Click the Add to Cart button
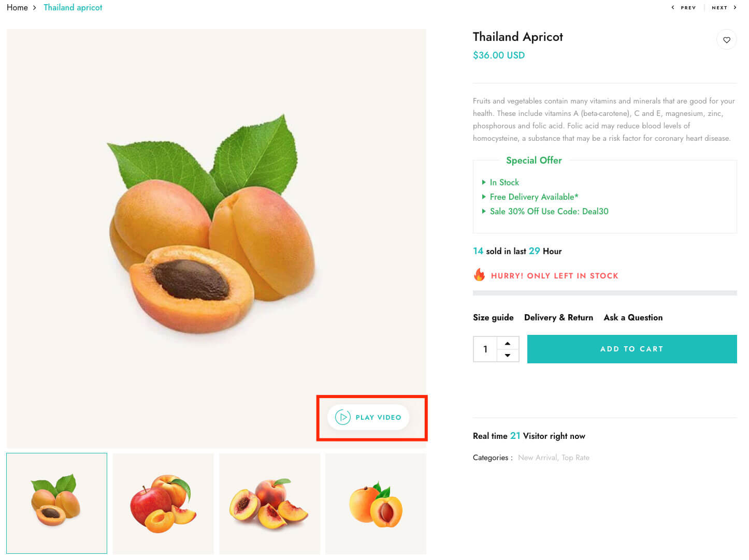The width and height of the screenshot is (749, 560). pos(631,349)
